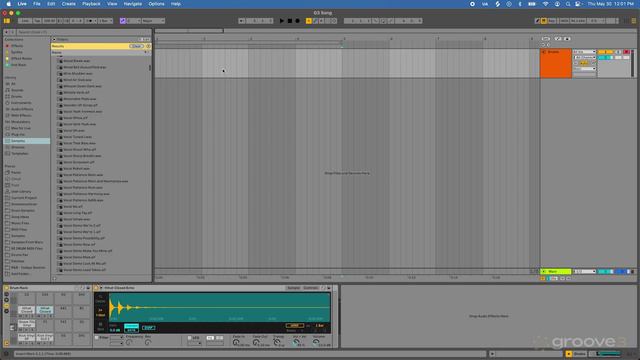Toggle the Simpler device activator
The height and width of the screenshot is (360, 640).
click(96, 288)
